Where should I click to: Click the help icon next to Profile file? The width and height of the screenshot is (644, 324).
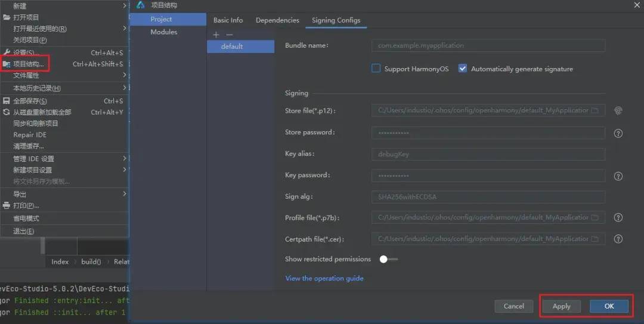click(x=618, y=218)
